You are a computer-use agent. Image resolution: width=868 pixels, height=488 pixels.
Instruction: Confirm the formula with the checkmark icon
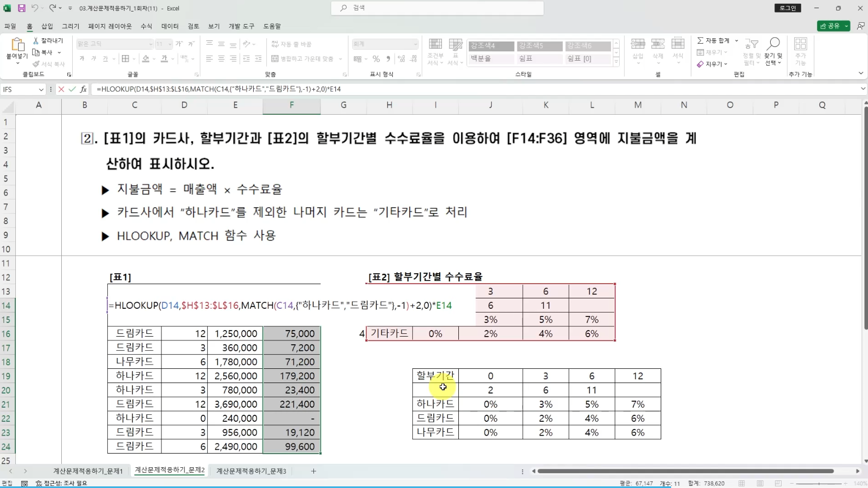coord(72,89)
